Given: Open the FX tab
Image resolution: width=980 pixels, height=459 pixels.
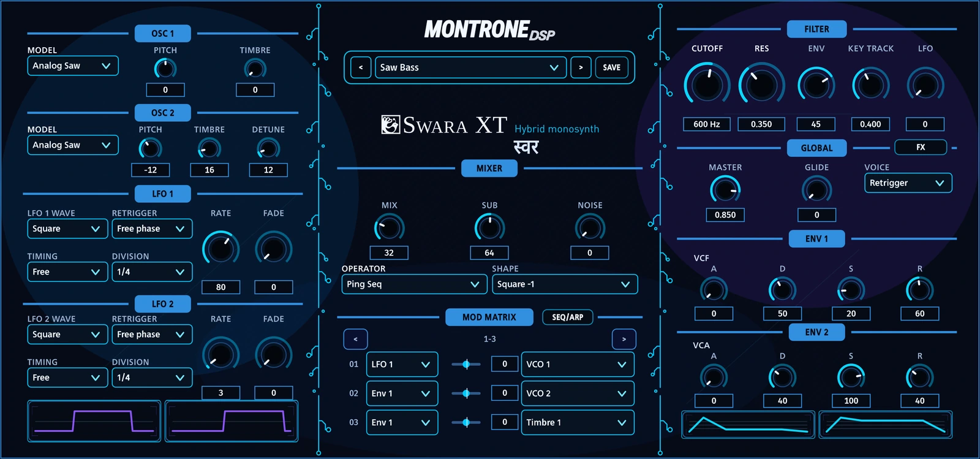Looking at the screenshot, I should 921,147.
